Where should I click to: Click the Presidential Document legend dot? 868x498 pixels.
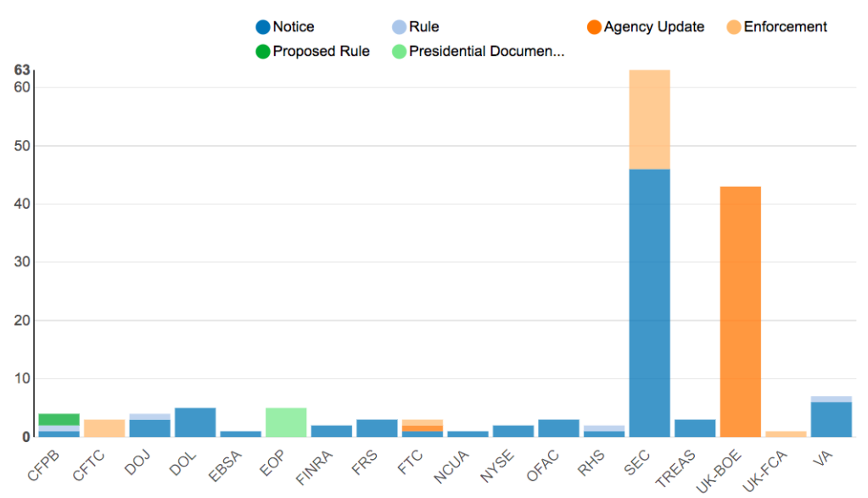click(399, 52)
